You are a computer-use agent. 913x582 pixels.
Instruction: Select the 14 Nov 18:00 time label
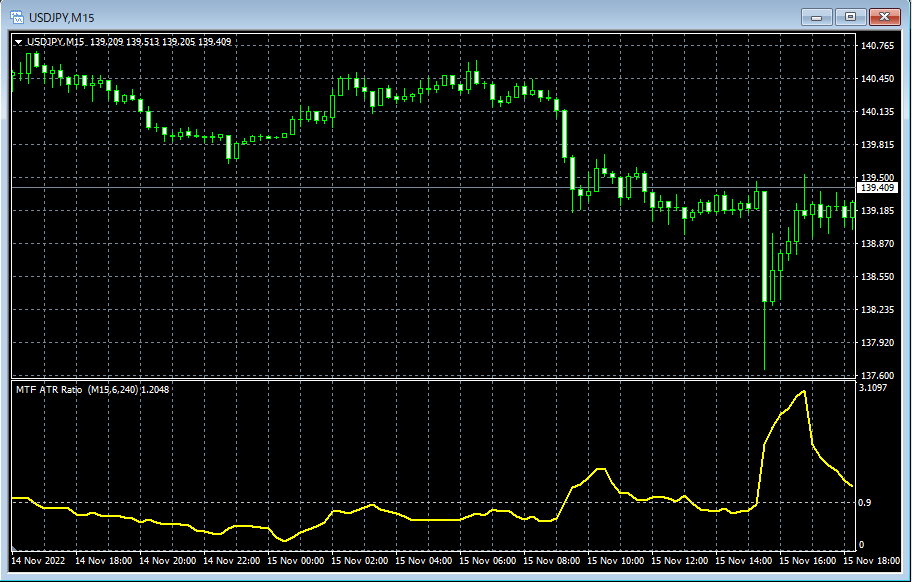click(x=104, y=560)
